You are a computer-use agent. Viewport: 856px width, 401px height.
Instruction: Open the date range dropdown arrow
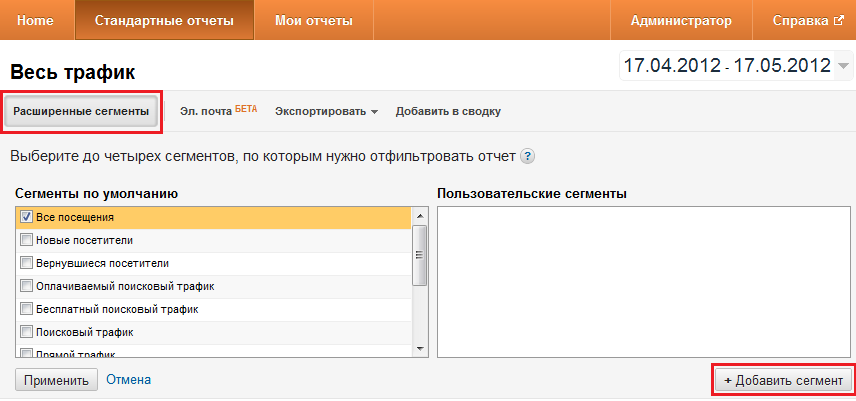coord(843,66)
